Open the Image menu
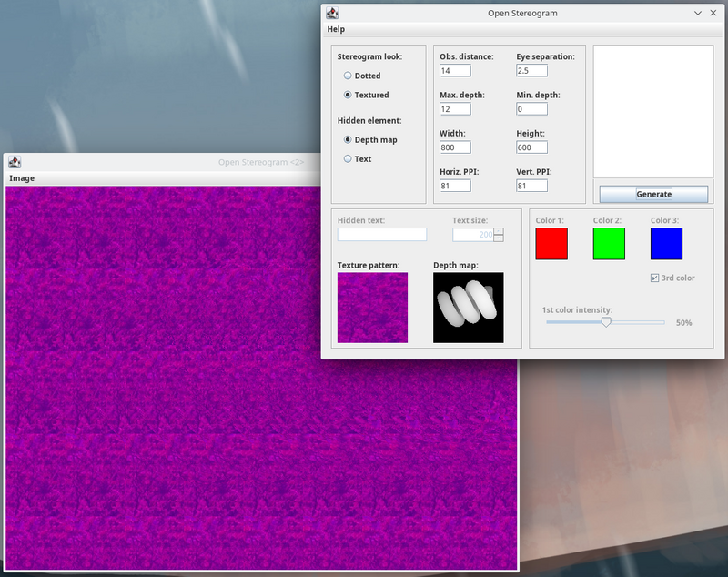The width and height of the screenshot is (728, 577). tap(22, 178)
